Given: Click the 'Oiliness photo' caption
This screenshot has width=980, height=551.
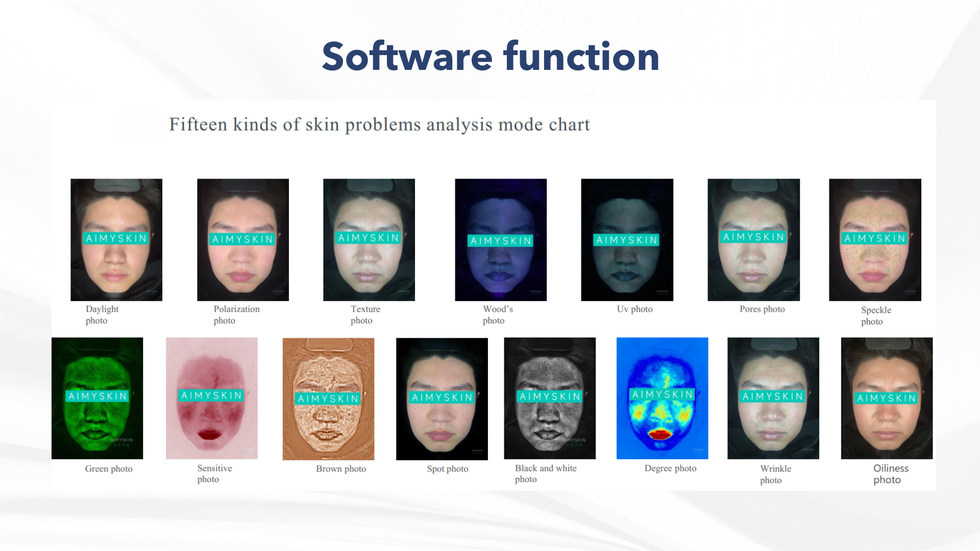Looking at the screenshot, I should (x=891, y=474).
